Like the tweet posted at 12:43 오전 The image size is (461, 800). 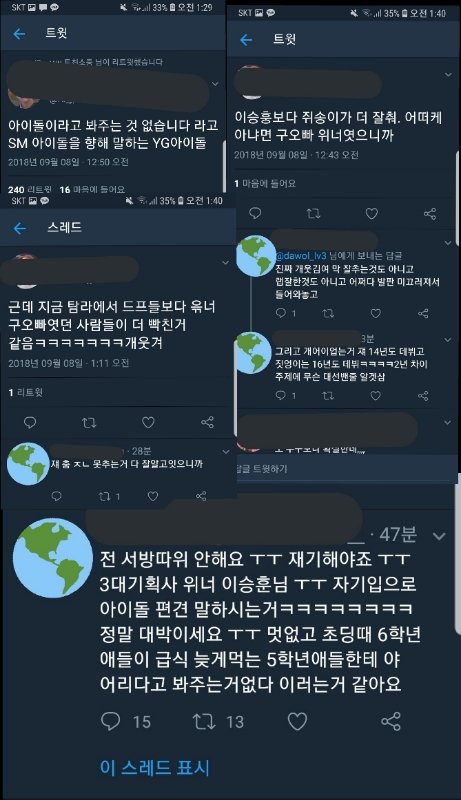372,213
